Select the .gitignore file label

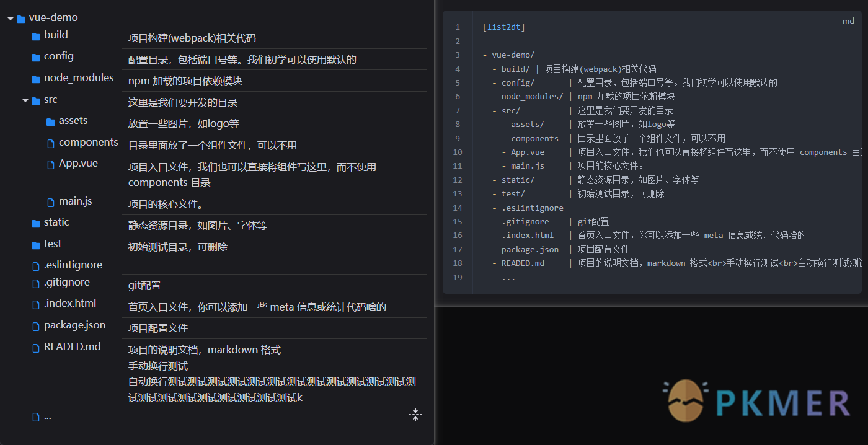(67, 283)
